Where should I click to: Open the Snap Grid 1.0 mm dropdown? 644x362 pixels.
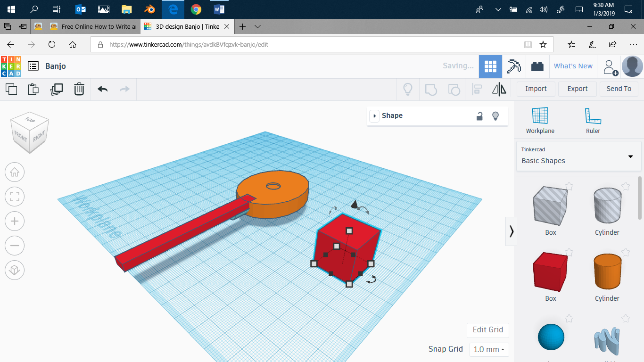click(489, 349)
